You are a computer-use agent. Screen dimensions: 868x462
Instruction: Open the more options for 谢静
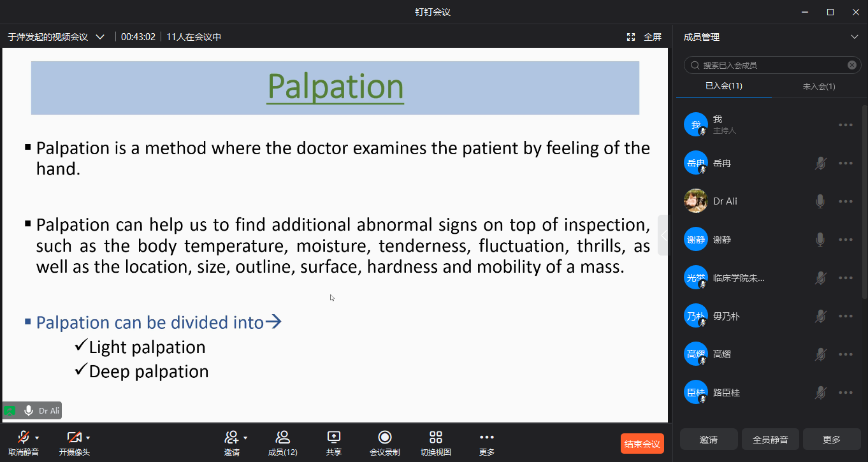846,240
